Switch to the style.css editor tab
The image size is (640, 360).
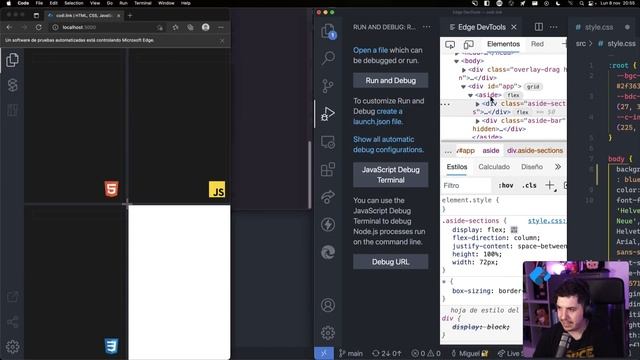point(599,27)
